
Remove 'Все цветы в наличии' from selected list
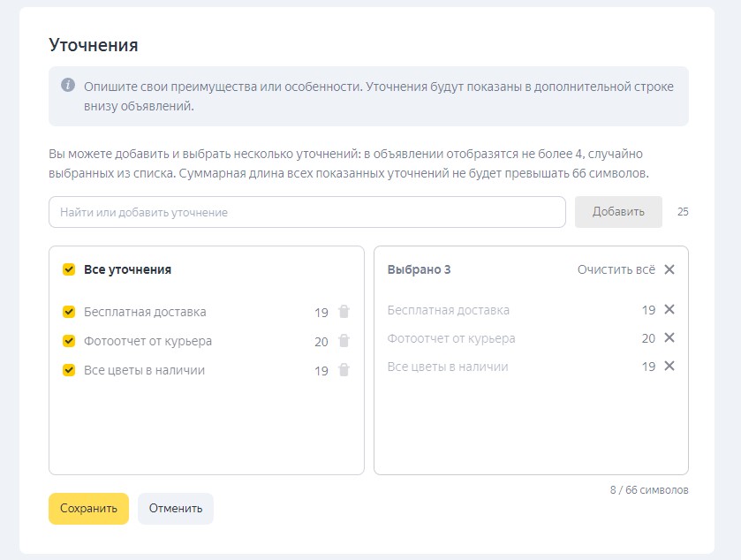(x=669, y=366)
